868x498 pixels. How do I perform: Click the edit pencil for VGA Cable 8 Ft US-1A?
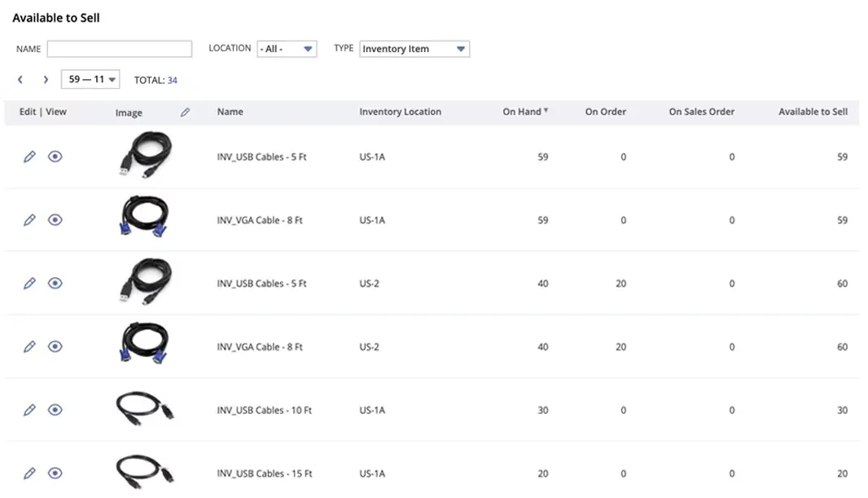pos(29,220)
